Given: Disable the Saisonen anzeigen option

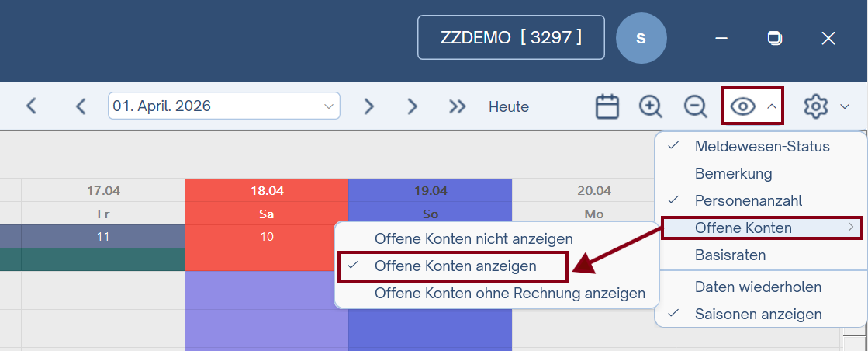Looking at the screenshot, I should coord(758,315).
